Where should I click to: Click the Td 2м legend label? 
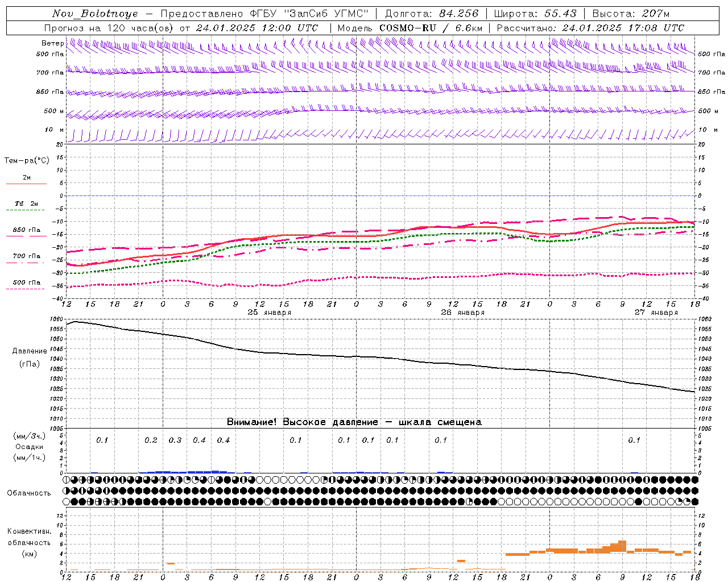tap(26, 203)
